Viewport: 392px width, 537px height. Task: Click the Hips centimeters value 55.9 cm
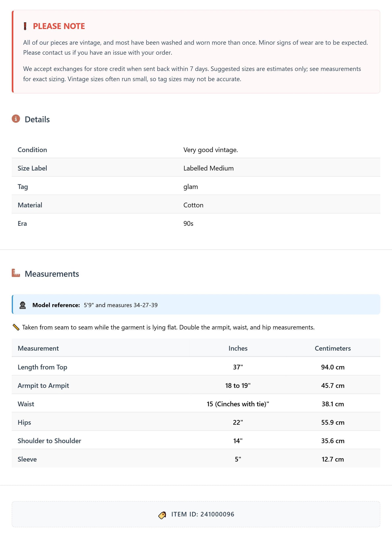[333, 422]
